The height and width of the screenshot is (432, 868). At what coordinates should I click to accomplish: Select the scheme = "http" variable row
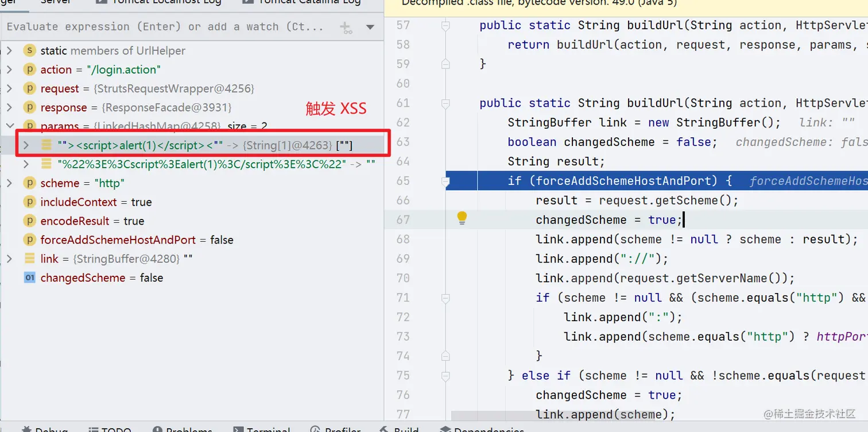click(192, 183)
